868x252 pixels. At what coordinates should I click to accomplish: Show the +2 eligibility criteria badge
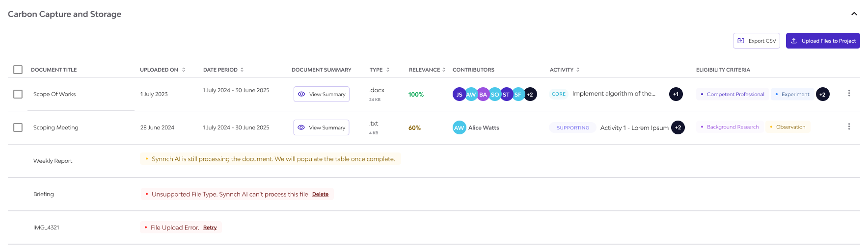tap(823, 94)
